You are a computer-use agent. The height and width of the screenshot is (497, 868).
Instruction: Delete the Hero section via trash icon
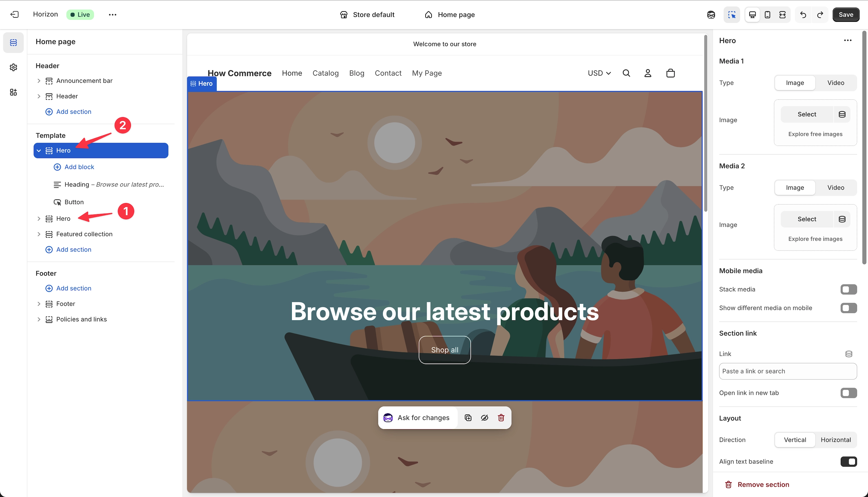(x=501, y=417)
